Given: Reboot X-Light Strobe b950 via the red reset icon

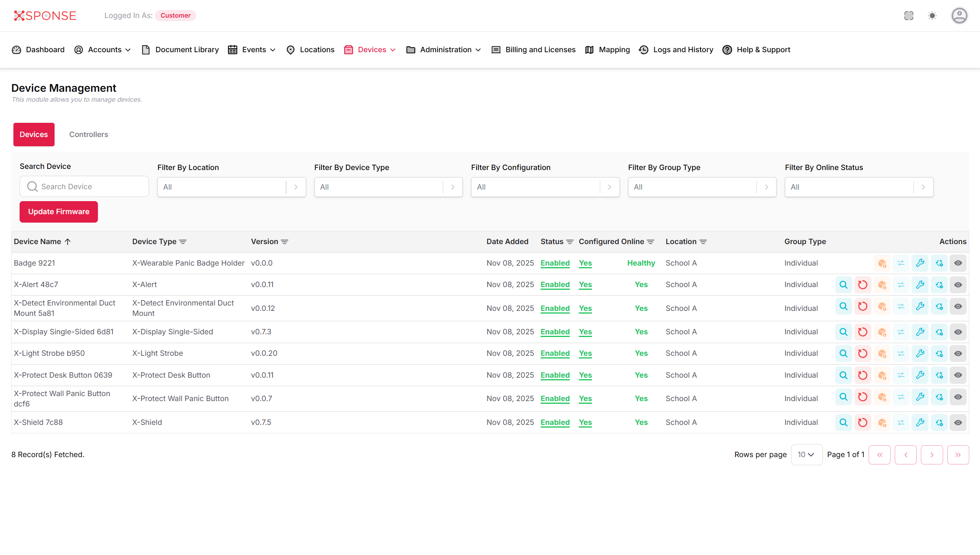Looking at the screenshot, I should click(x=862, y=353).
